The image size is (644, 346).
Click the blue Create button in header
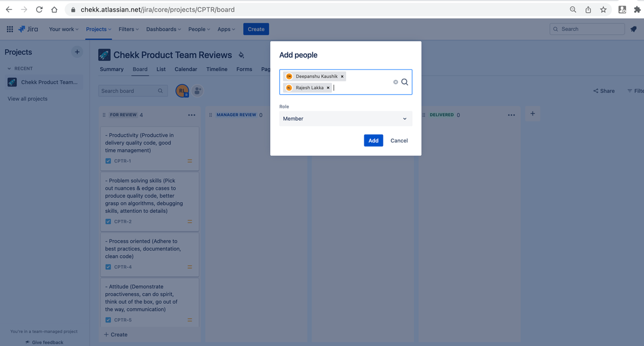tap(256, 29)
